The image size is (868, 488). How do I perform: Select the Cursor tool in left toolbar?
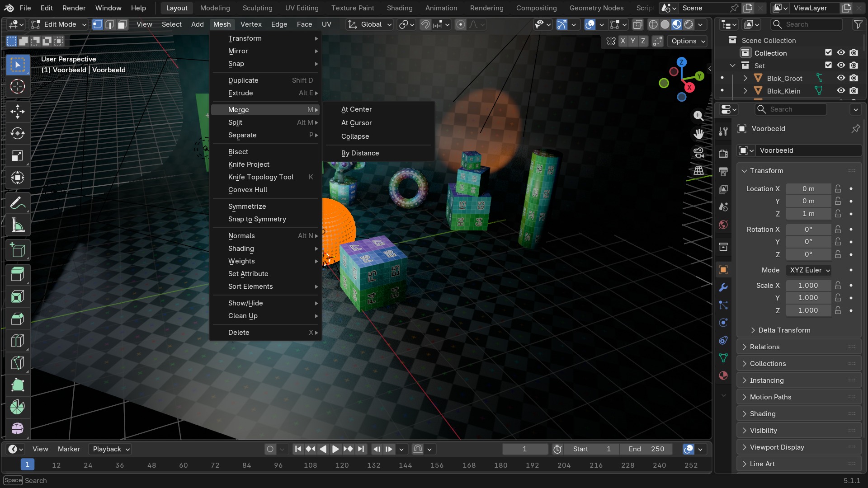18,86
